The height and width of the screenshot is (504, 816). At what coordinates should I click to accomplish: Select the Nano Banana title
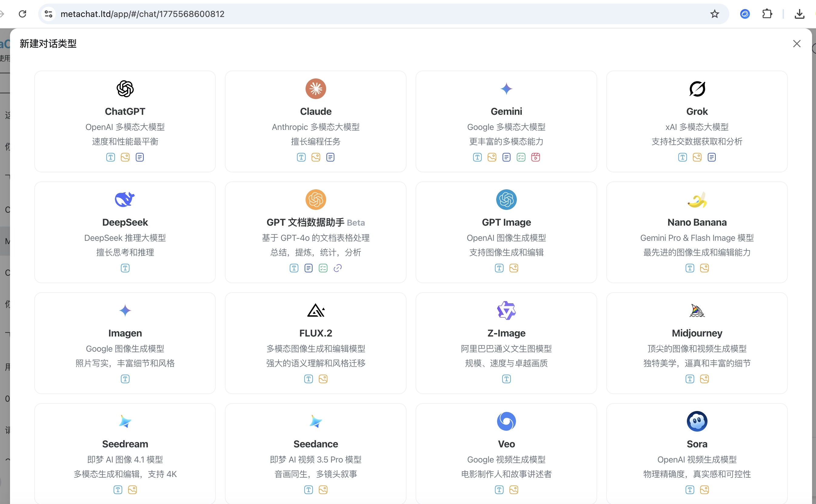(697, 222)
